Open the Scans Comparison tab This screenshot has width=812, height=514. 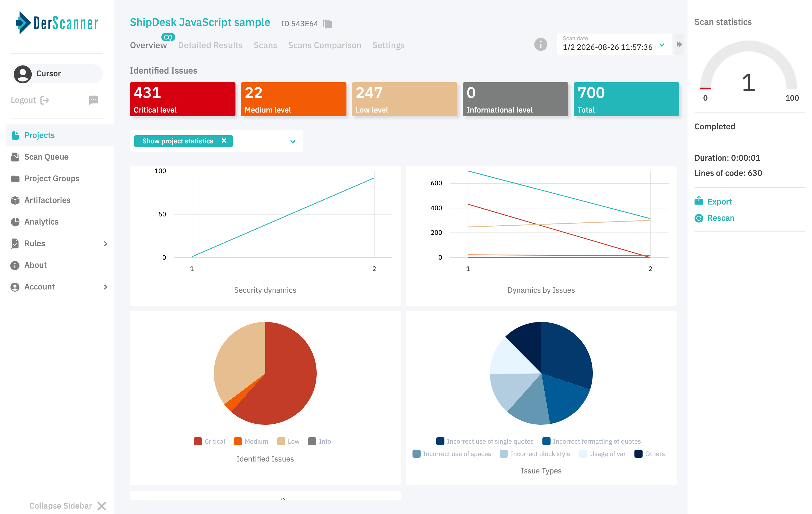(325, 45)
